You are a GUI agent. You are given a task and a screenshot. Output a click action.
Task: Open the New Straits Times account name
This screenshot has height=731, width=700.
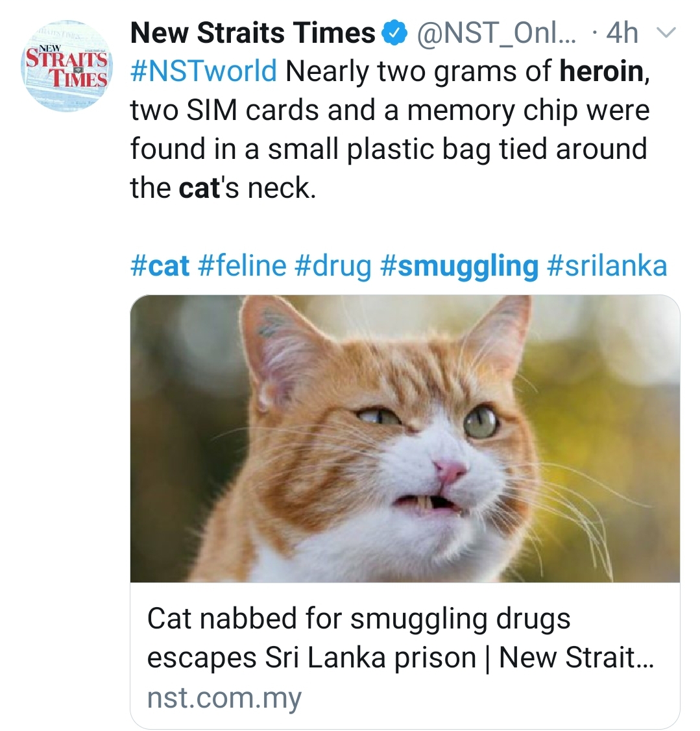[x=253, y=33]
